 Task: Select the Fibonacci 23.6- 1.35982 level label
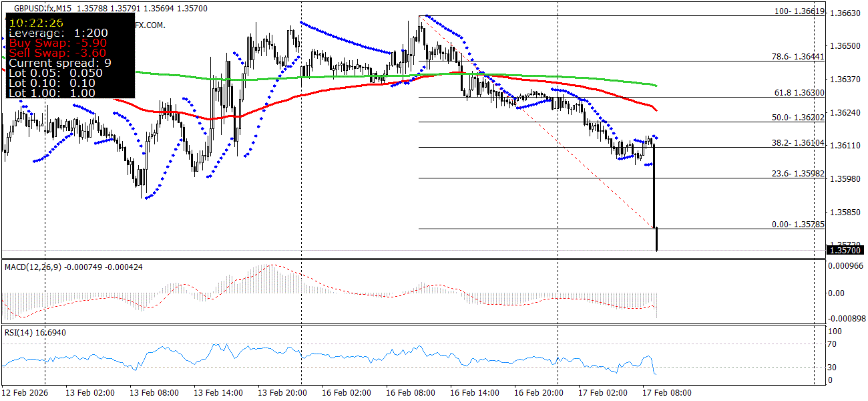point(798,174)
